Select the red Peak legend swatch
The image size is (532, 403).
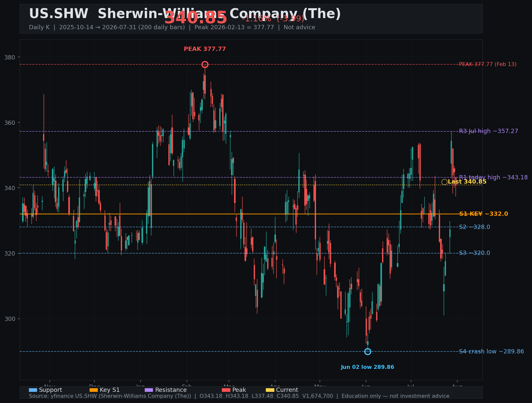click(226, 390)
